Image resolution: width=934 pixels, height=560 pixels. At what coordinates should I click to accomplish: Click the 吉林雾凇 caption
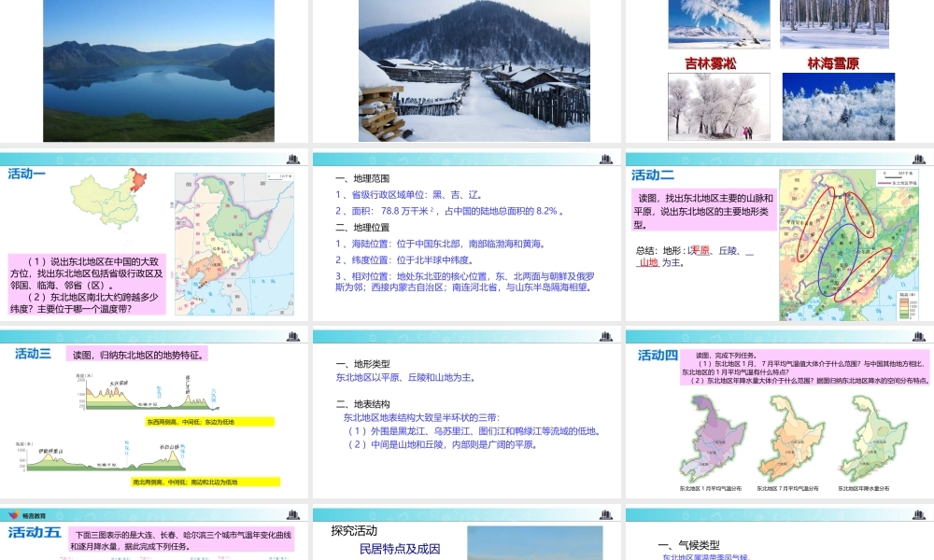tap(710, 63)
